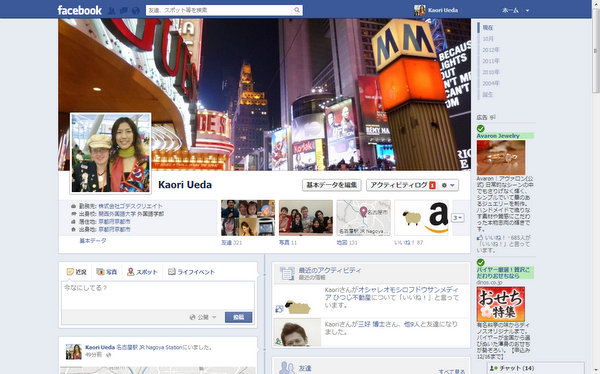Expand the account dropdown arrow beside ホーム
This screenshot has width=600, height=374.
(527, 11)
